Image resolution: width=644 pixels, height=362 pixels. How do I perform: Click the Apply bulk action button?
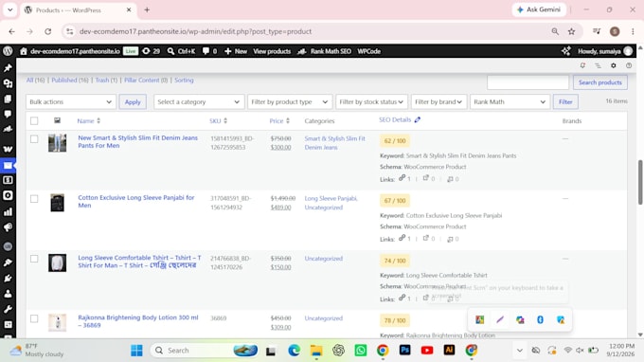(x=133, y=102)
